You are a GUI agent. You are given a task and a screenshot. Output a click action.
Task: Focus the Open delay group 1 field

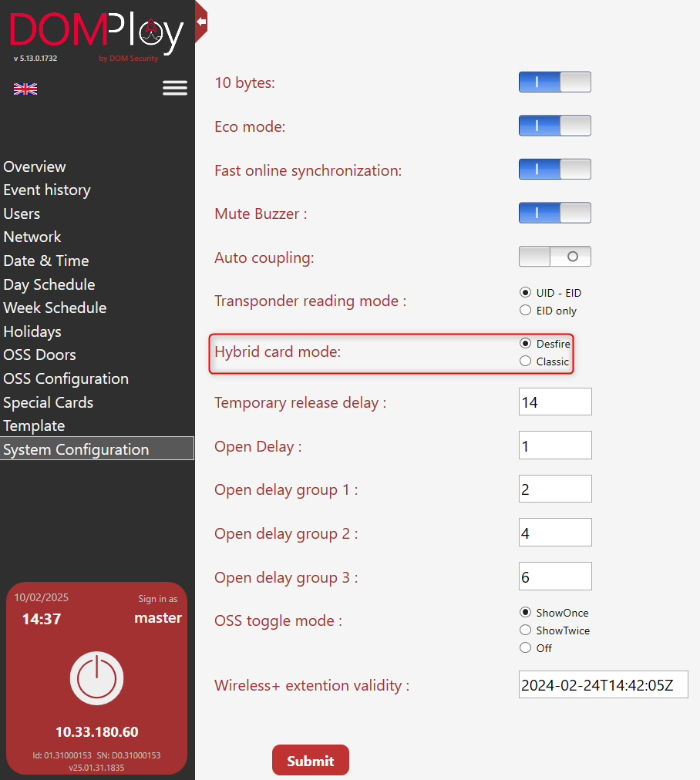[555, 489]
